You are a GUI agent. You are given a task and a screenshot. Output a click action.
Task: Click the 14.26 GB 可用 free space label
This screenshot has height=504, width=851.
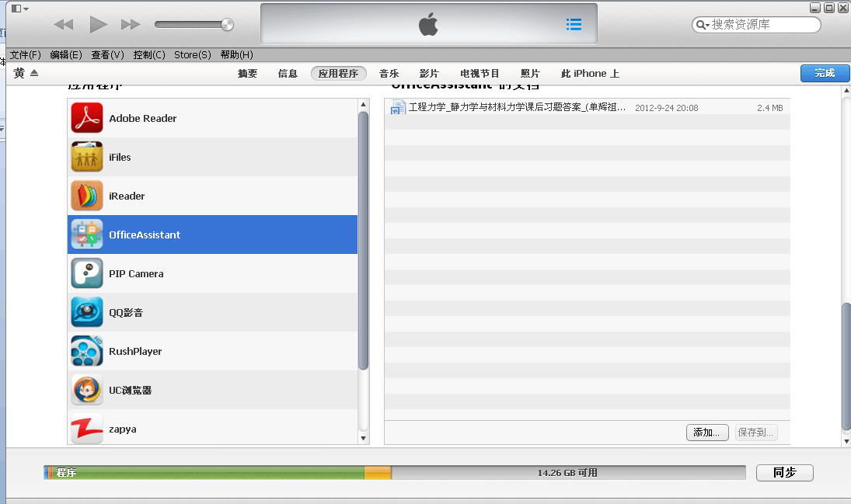tap(567, 472)
